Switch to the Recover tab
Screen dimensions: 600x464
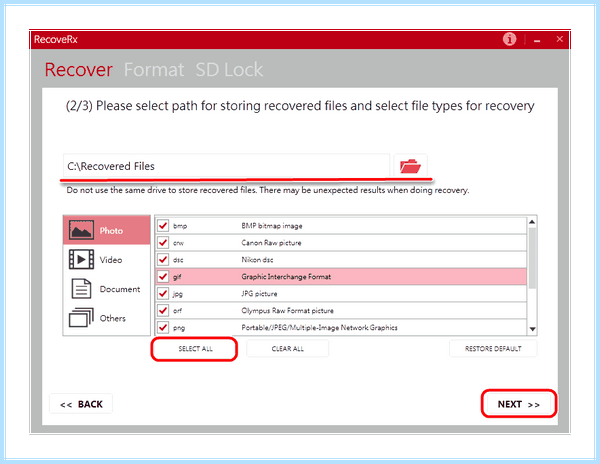(79, 70)
